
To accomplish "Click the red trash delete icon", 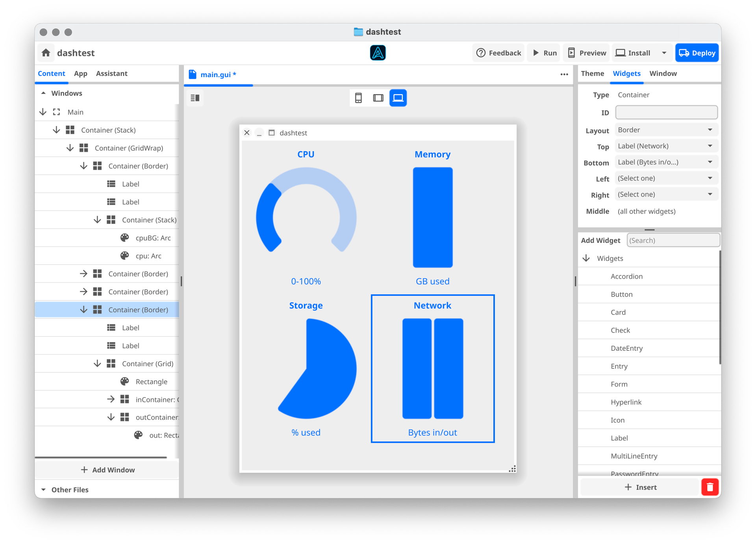I will [710, 487].
